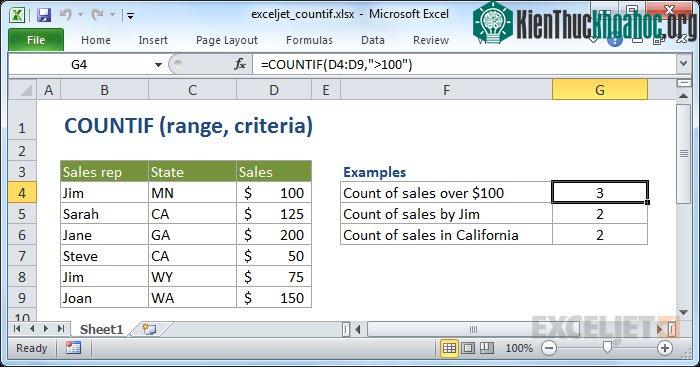Click Count of sales by Jim cell
This screenshot has width=700, height=367.
[446, 214]
